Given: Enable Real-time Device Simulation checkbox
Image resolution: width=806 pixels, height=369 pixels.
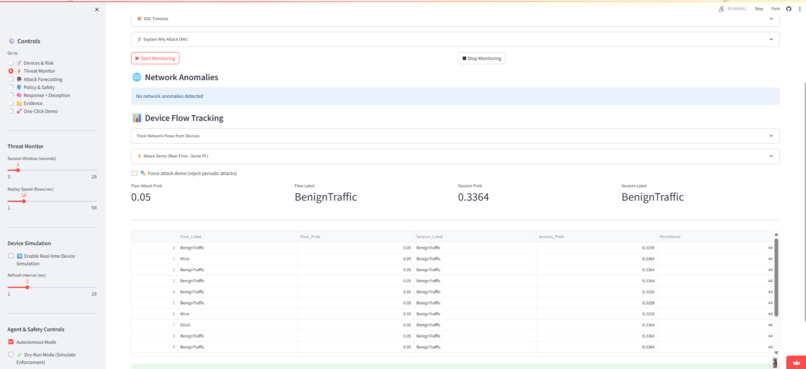Looking at the screenshot, I should (x=11, y=255).
